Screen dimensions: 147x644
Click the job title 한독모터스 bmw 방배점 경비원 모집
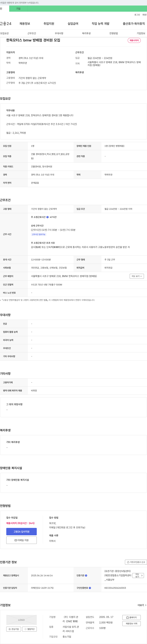pos(33,40)
